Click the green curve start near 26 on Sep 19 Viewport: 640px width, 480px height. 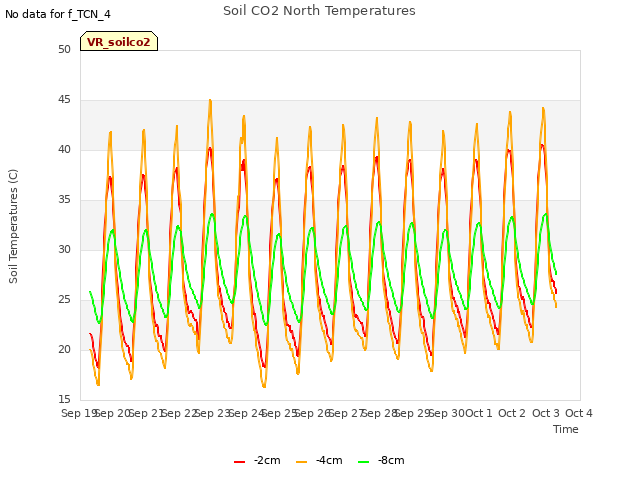(90, 292)
